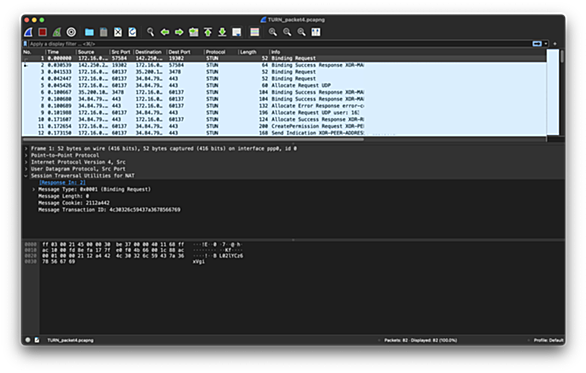This screenshot has width=586, height=373.
Task: Toggle auto-scroll to last packet during capture
Action: pos(237,32)
